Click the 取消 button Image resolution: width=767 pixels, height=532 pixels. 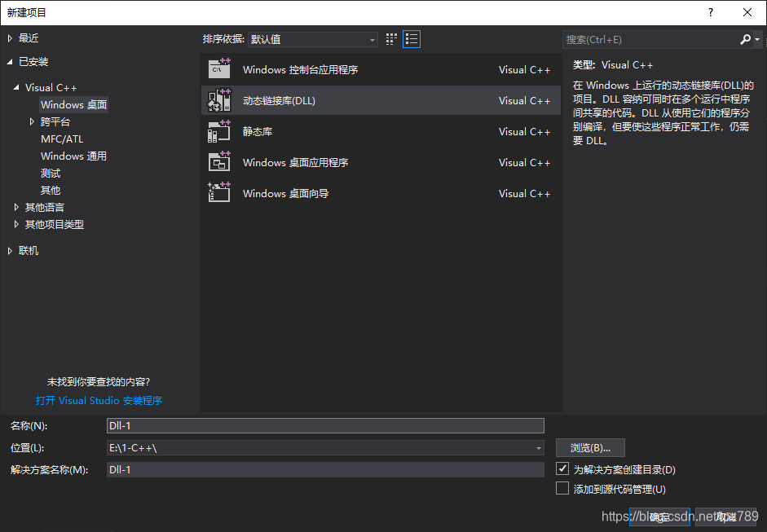[725, 517]
